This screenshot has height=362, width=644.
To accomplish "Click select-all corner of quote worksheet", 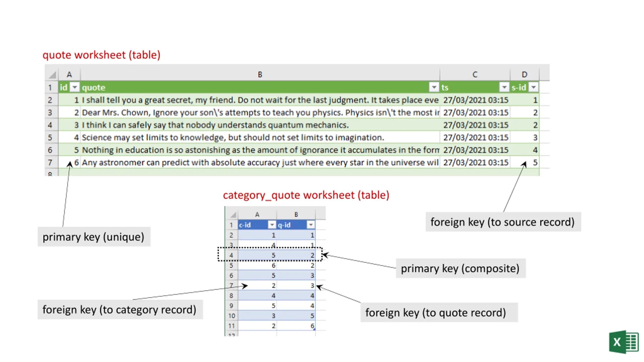I will point(52,75).
